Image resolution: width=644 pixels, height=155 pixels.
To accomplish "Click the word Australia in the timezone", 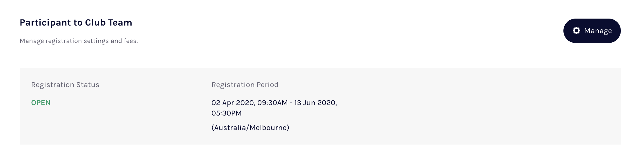I will pos(230,128).
